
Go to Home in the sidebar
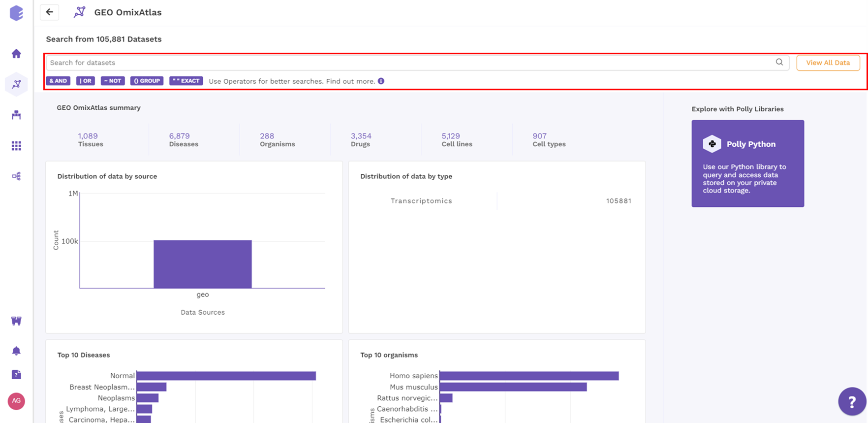click(x=16, y=54)
